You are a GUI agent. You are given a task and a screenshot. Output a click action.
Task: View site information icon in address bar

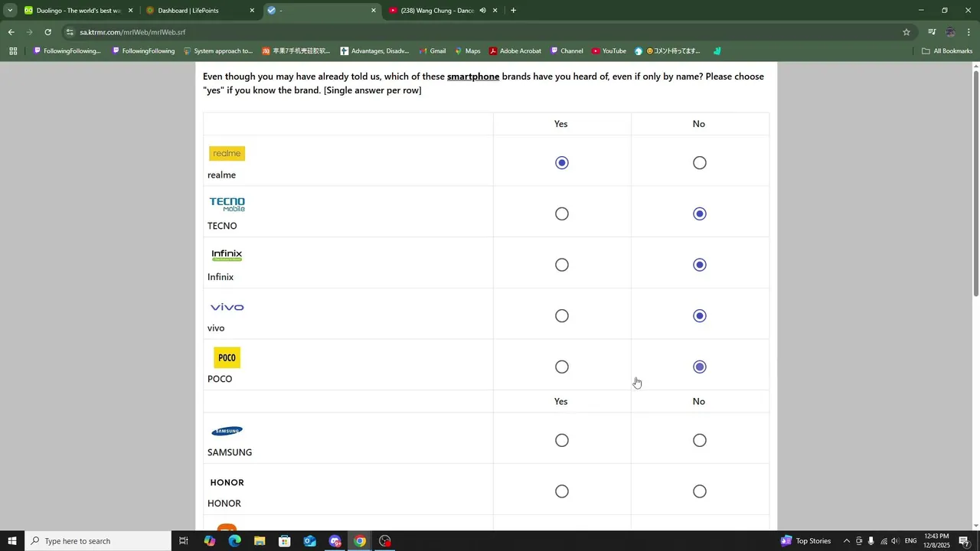coord(70,32)
